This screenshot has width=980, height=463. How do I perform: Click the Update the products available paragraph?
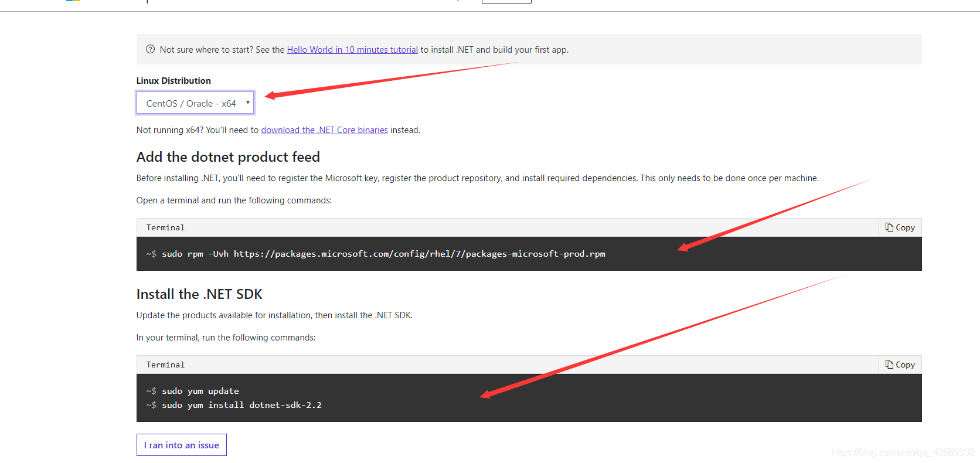[274, 315]
